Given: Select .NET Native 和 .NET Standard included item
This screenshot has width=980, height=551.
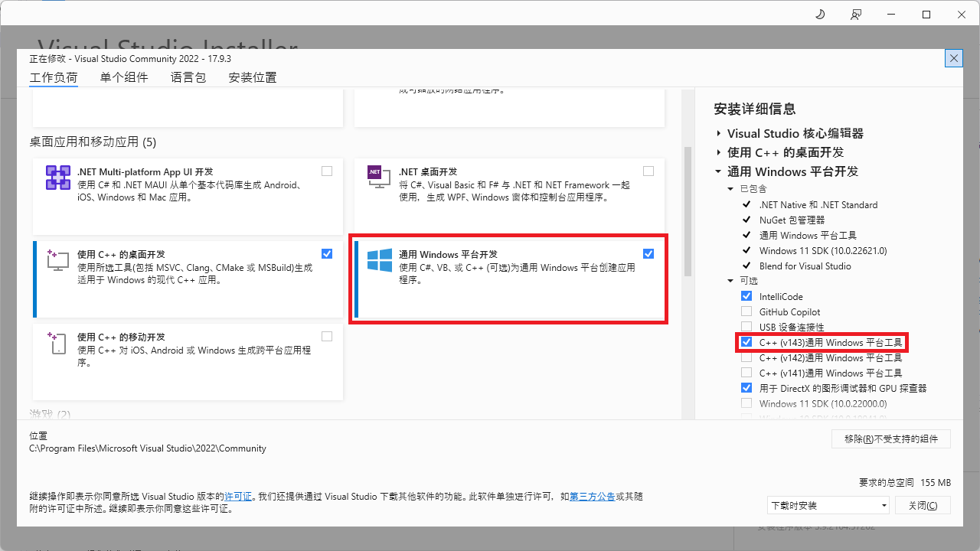Looking at the screenshot, I should [x=818, y=204].
